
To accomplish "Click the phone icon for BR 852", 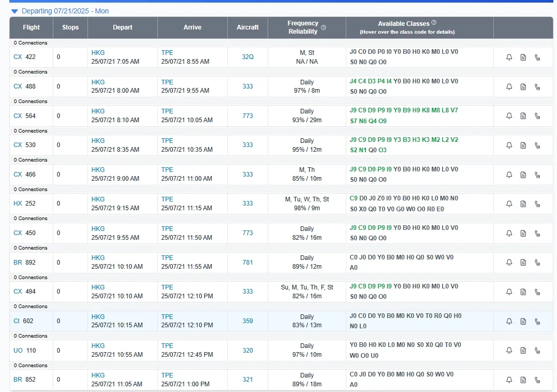I will pyautogui.click(x=537, y=380).
